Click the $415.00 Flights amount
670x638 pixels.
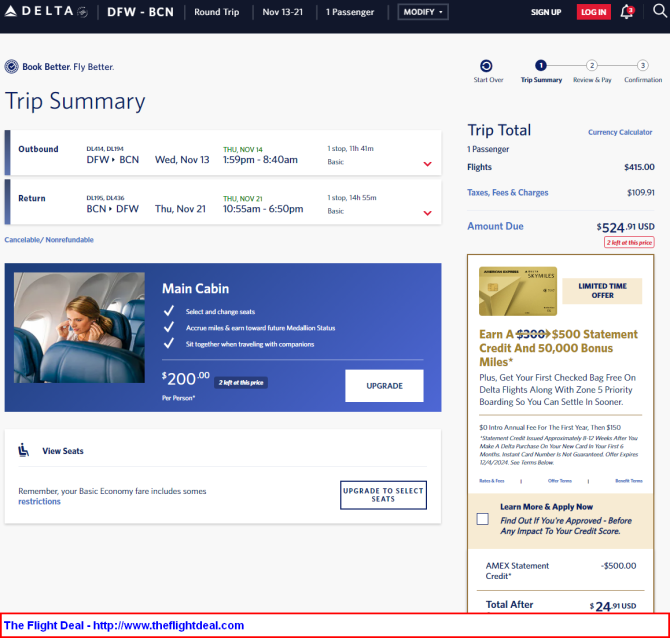(639, 167)
